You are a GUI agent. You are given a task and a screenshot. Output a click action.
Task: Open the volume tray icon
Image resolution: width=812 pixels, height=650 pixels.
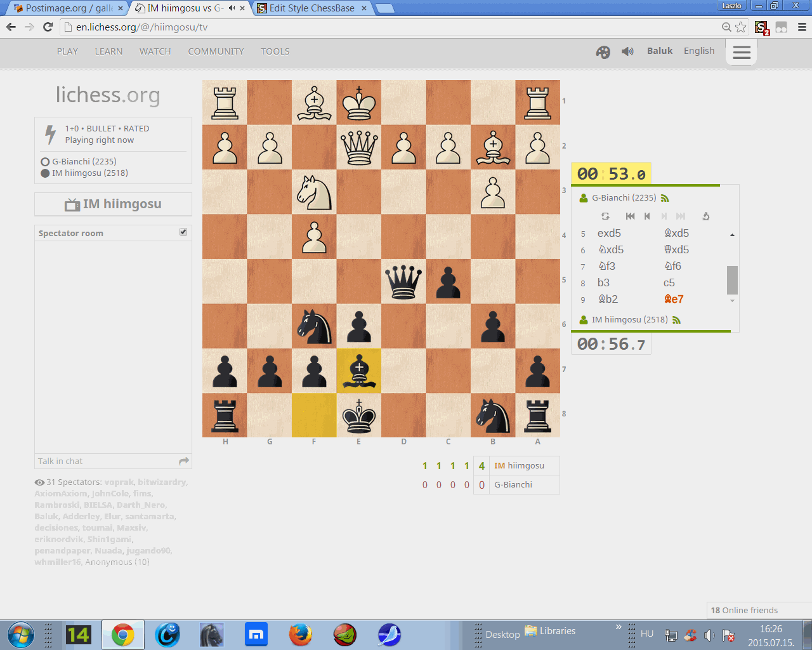click(709, 635)
